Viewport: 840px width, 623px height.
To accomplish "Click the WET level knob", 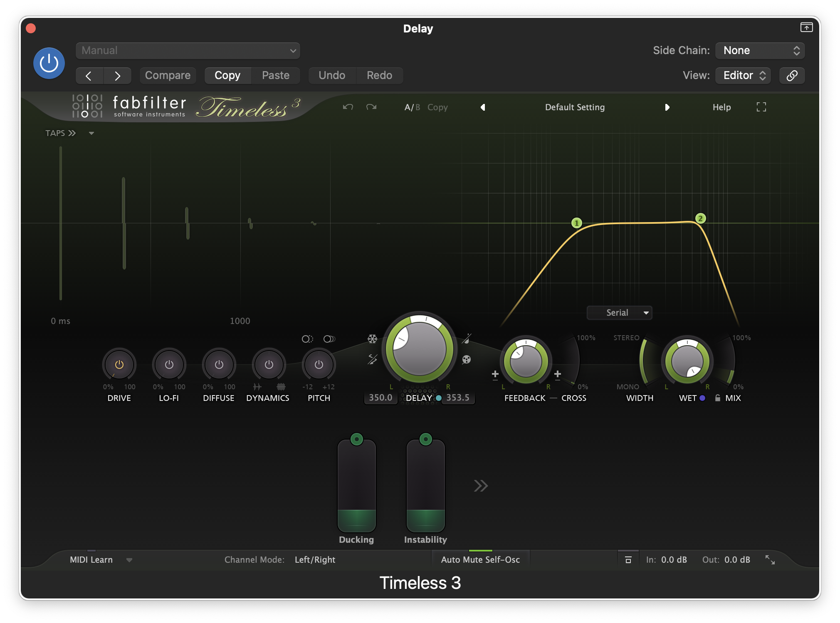I will click(x=687, y=361).
